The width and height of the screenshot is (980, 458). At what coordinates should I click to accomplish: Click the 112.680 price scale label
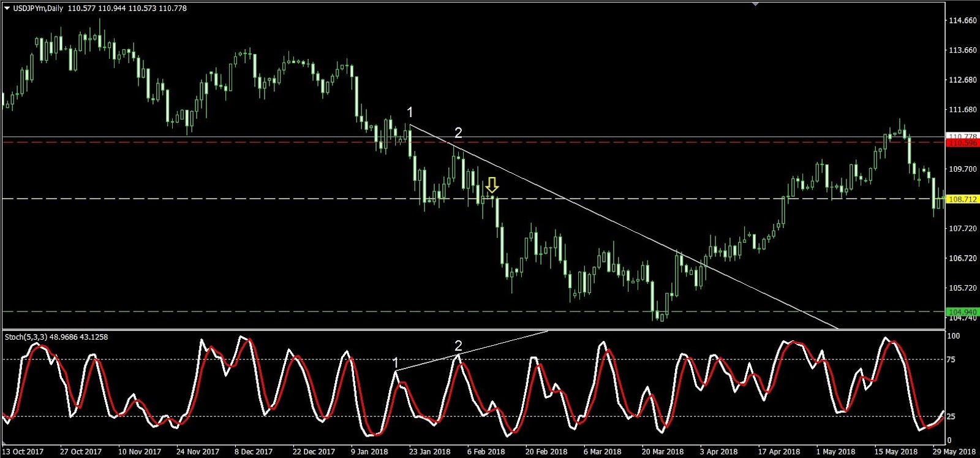[962, 80]
